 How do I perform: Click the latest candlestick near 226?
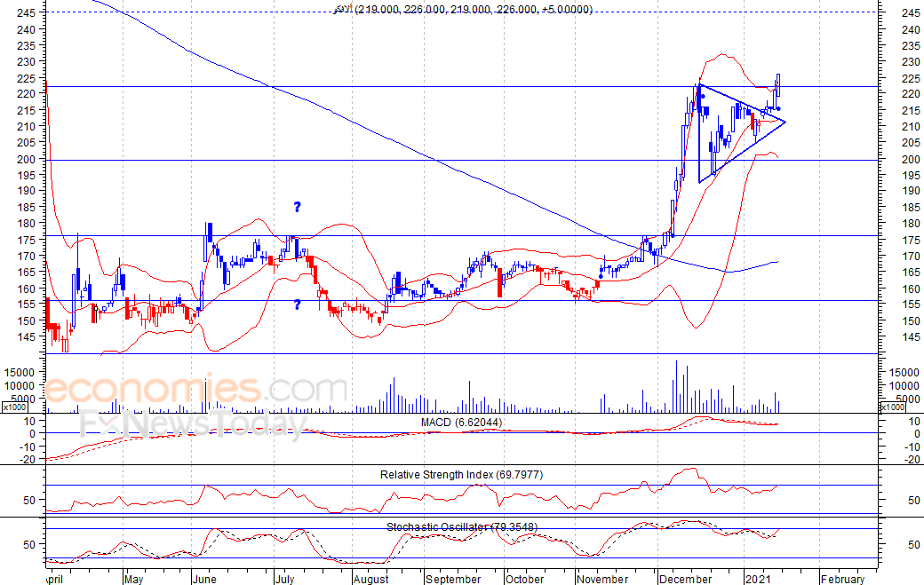[778, 85]
